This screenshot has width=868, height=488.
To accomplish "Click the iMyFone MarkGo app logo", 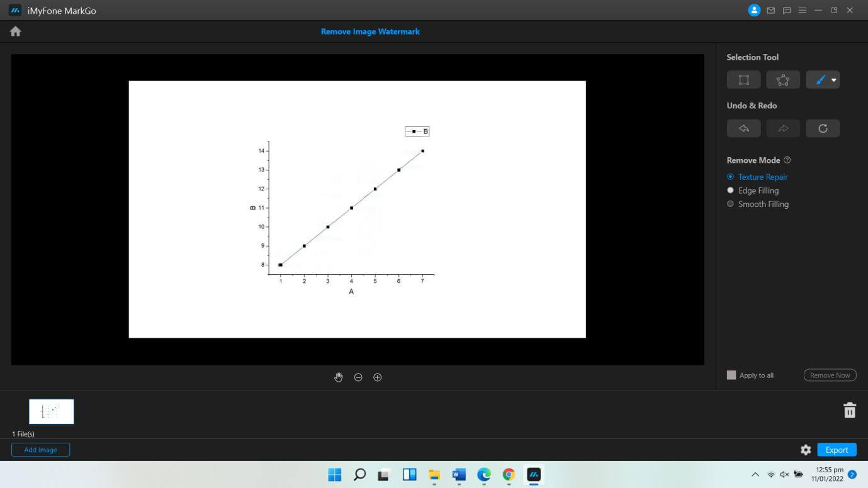I will click(15, 11).
